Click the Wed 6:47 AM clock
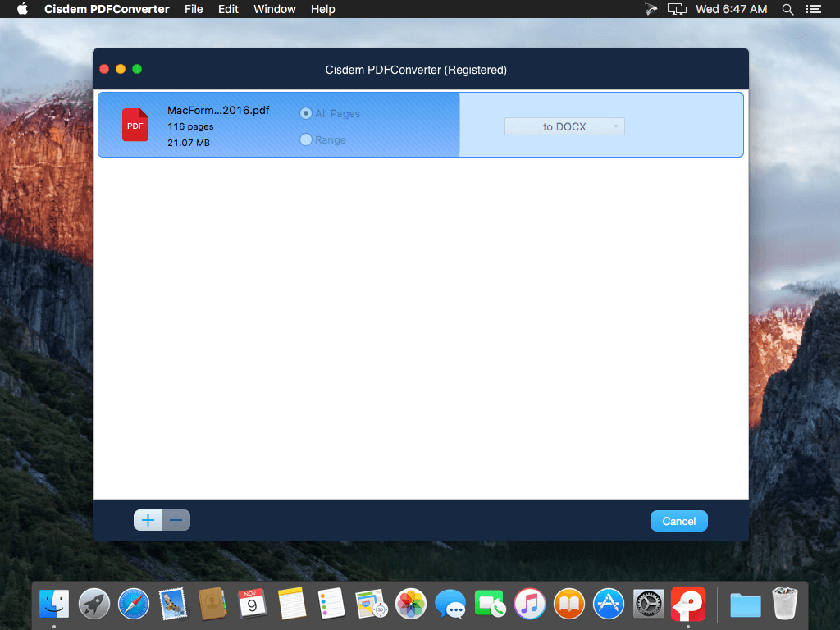Image resolution: width=840 pixels, height=630 pixels. pyautogui.click(x=731, y=9)
